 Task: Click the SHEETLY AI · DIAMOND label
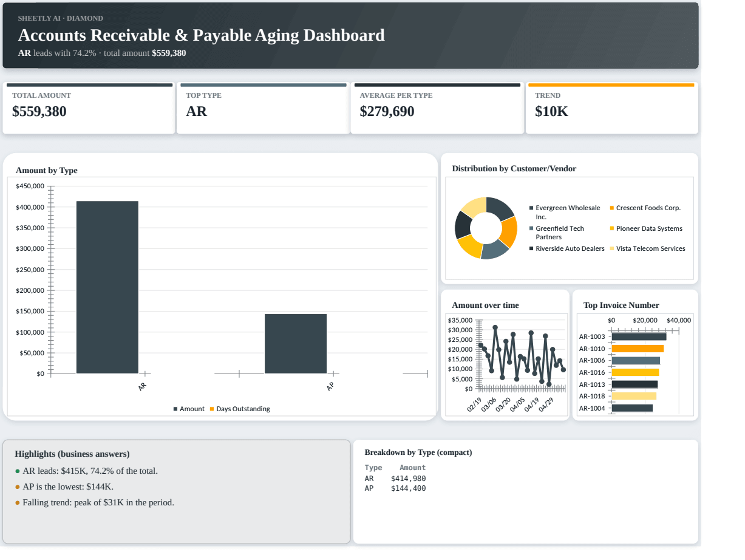61,18
